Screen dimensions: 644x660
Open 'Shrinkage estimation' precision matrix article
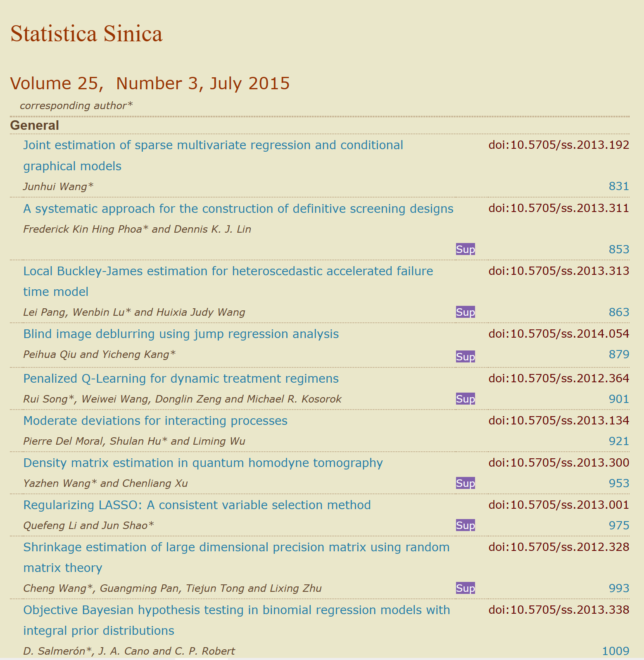click(236, 547)
